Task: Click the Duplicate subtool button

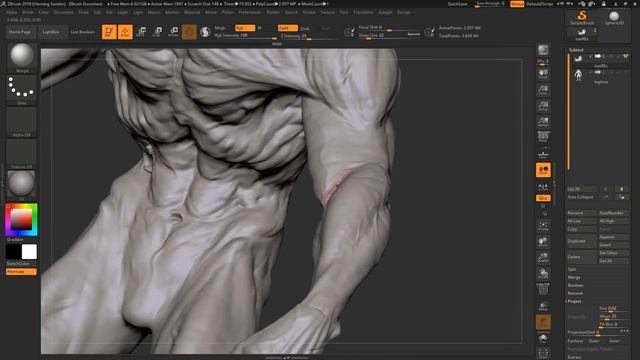Action: click(x=582, y=241)
